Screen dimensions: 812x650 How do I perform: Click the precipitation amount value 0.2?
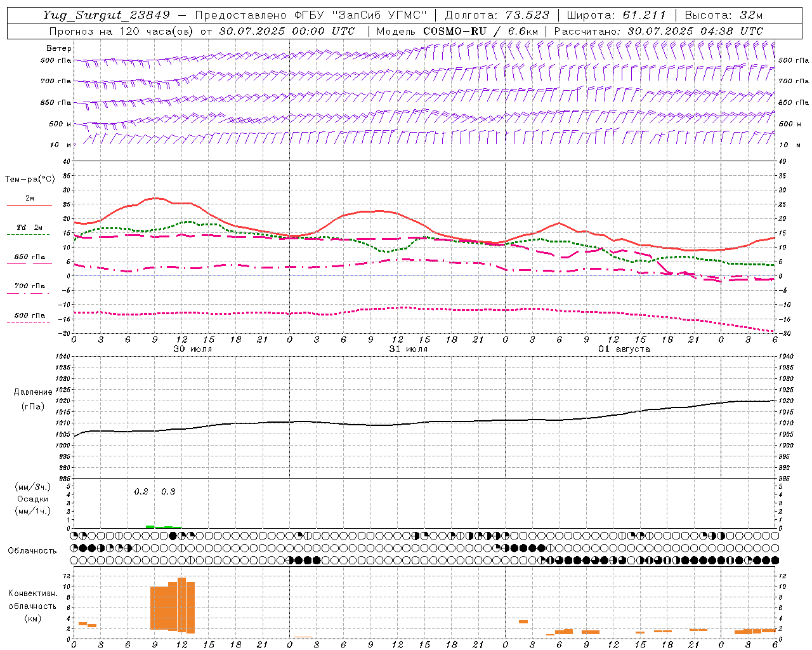click(x=141, y=492)
